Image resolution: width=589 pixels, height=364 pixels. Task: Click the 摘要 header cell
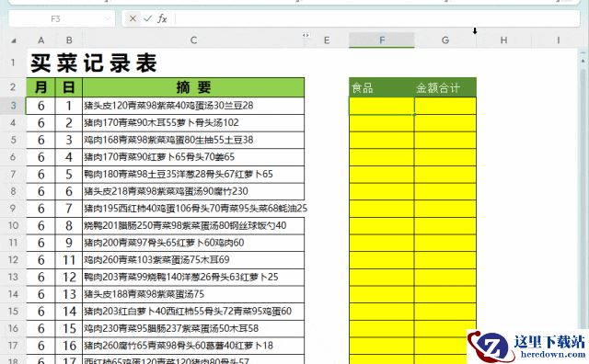point(193,87)
